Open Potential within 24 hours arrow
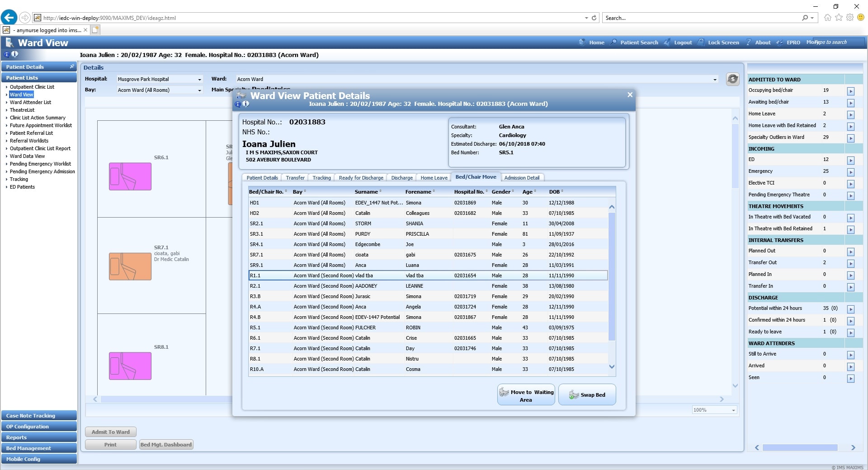The width and height of the screenshot is (868, 470). [x=850, y=309]
